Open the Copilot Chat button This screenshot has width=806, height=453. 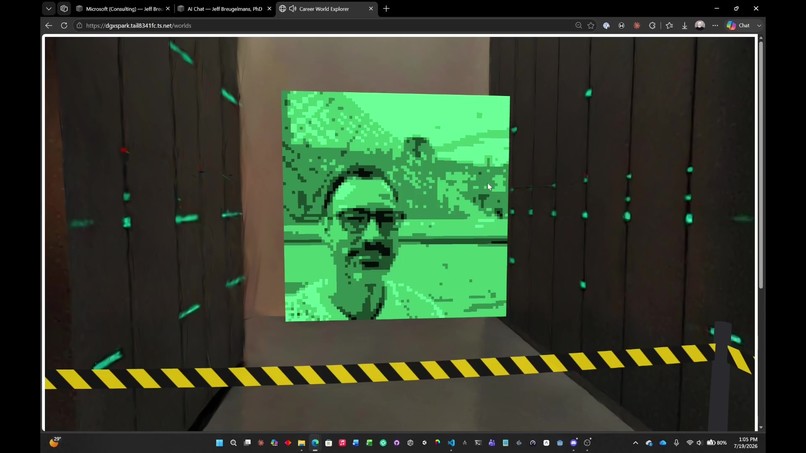738,25
